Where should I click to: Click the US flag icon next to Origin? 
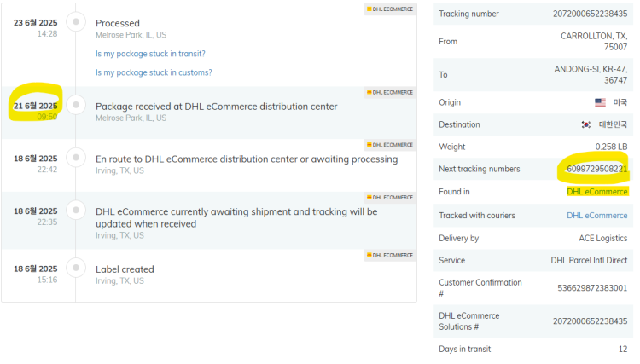tap(600, 102)
